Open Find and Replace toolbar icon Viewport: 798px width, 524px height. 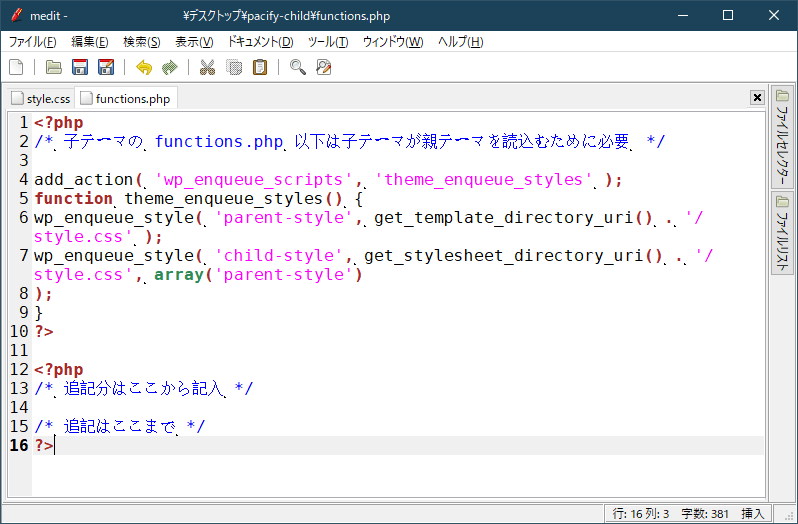coord(324,67)
